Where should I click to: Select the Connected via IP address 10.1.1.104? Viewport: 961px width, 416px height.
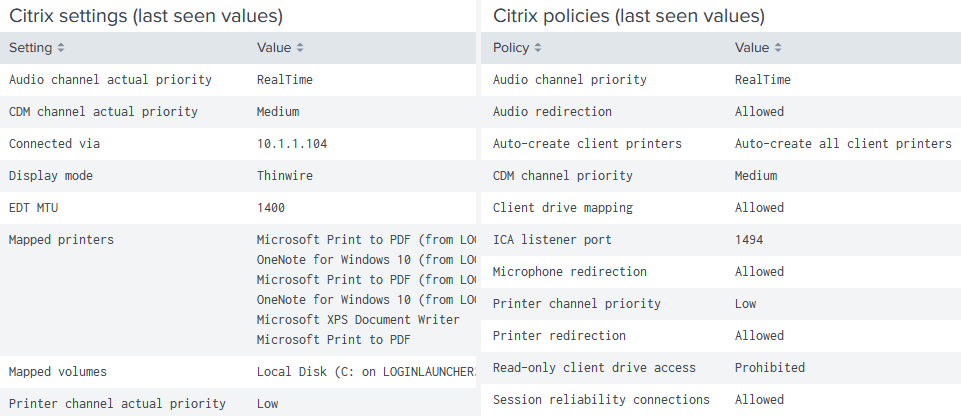(292, 144)
